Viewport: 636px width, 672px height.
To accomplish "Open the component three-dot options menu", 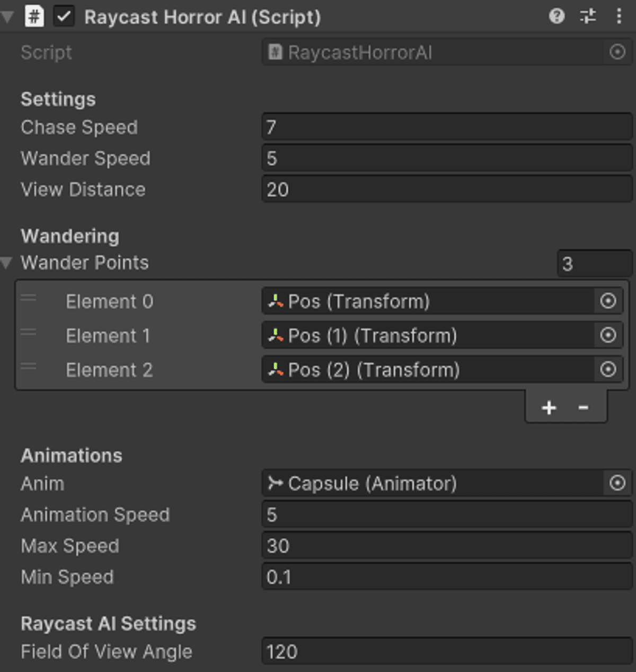I will tap(619, 16).
